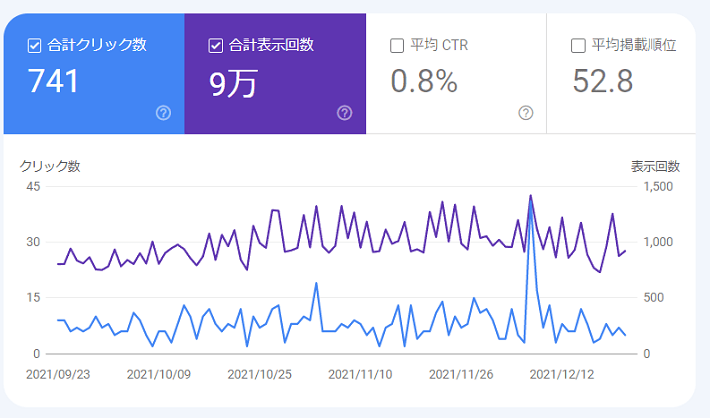This screenshot has width=710, height=418.
Task: Open help icon on 合計表示回数 card
Action: click(x=345, y=113)
